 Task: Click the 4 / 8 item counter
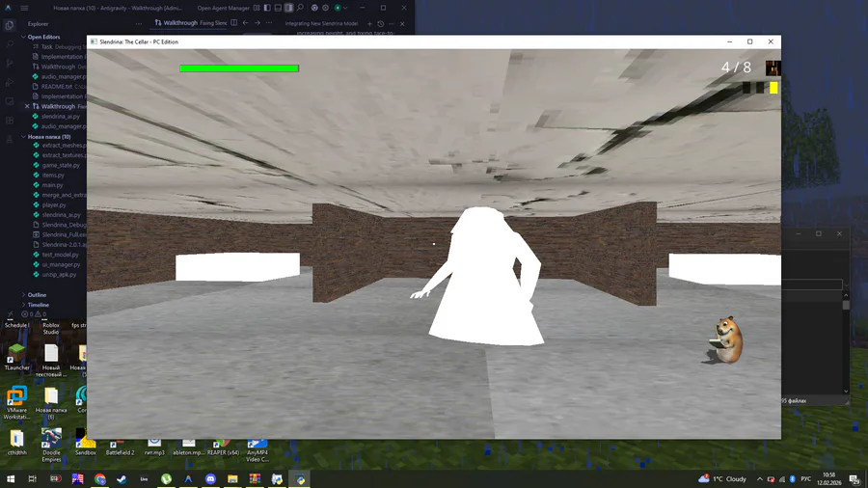tap(736, 68)
